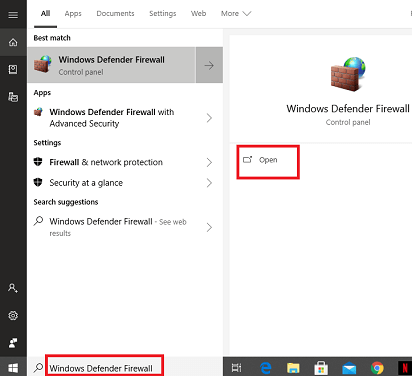This screenshot has height=376, width=412.
Task: Open the user account icon in the sidebar
Action: click(x=13, y=288)
